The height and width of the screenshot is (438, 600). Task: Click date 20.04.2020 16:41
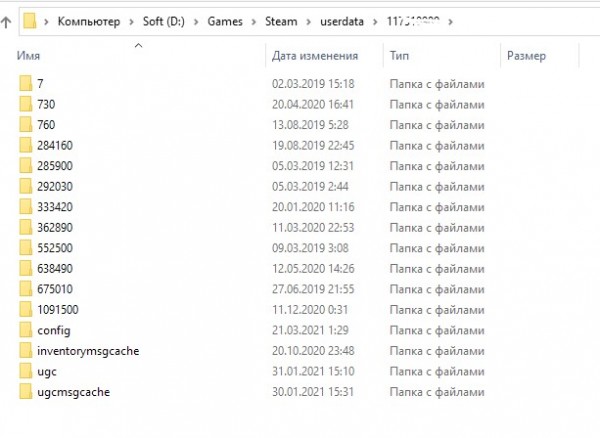(313, 104)
